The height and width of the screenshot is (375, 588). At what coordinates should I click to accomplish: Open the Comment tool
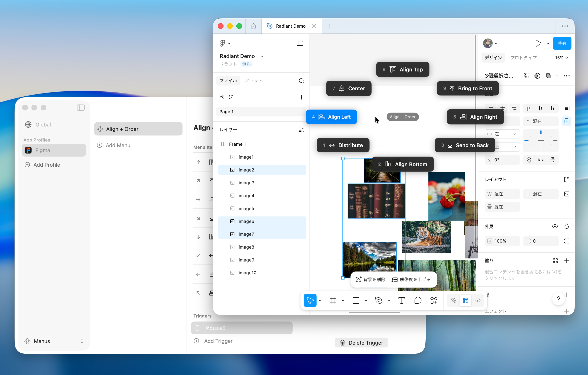418,300
